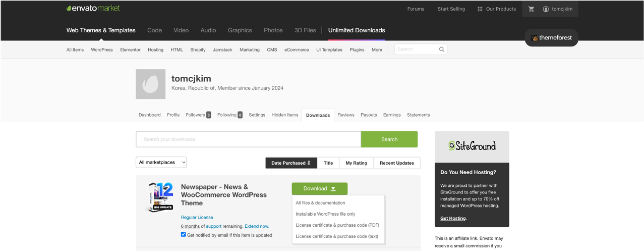Open the Elementor category
The height and width of the screenshot is (251, 644).
pos(130,49)
